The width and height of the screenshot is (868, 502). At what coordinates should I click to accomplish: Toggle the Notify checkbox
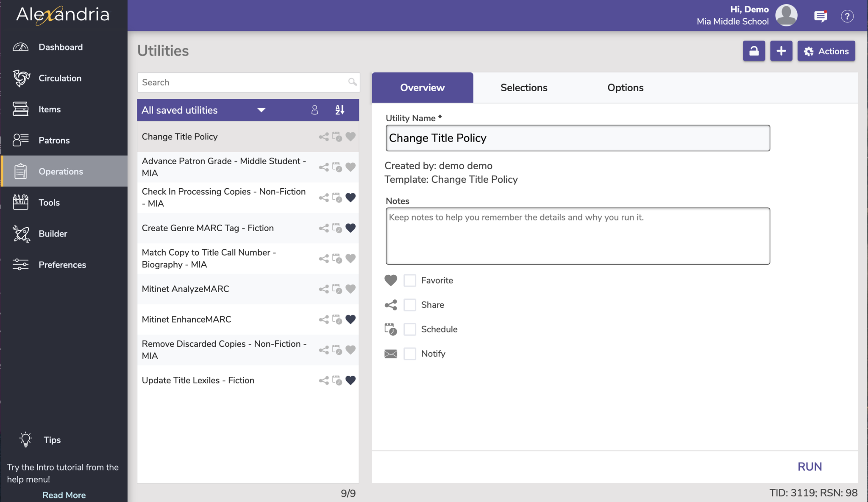(x=409, y=354)
